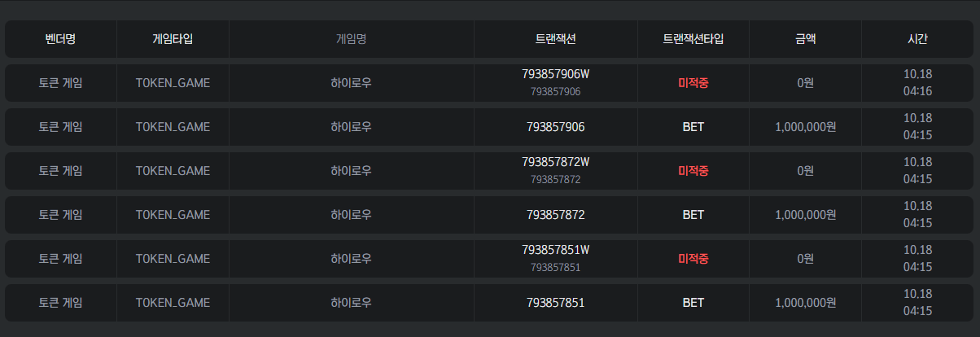The height and width of the screenshot is (337, 980).
Task: Click the 트랜잭션타입 column header
Action: click(693, 38)
